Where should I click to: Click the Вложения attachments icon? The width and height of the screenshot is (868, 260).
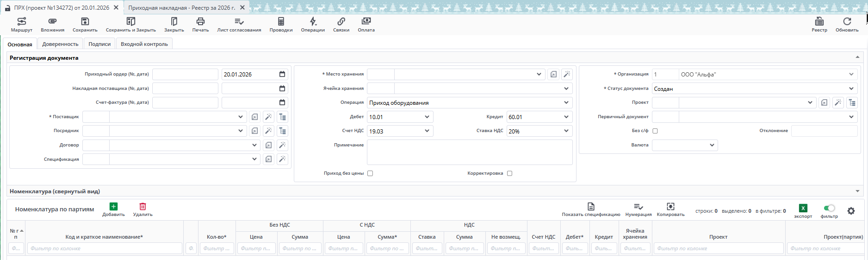[52, 24]
